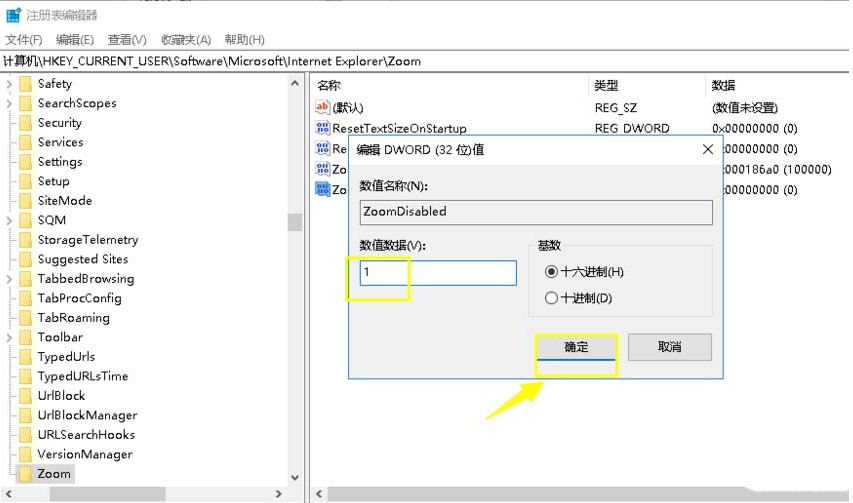Click the tree pane scroll down arrow
This screenshot has width=853, height=503.
click(x=295, y=477)
